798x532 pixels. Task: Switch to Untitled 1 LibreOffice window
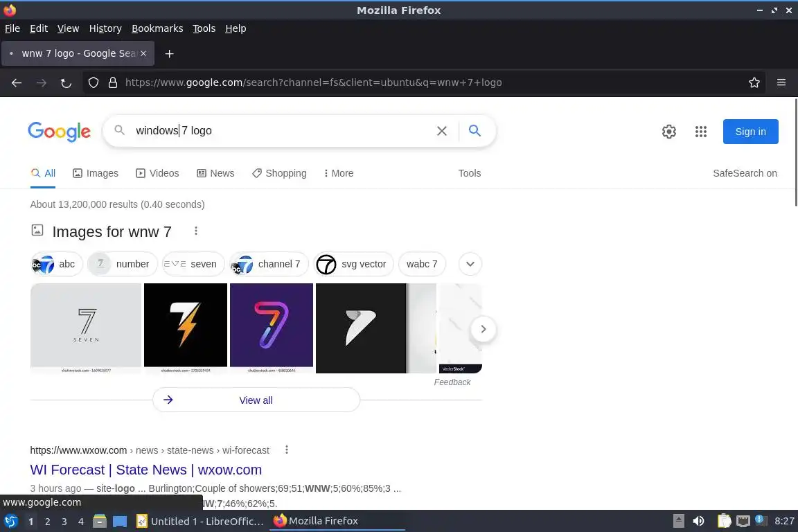tap(200, 522)
